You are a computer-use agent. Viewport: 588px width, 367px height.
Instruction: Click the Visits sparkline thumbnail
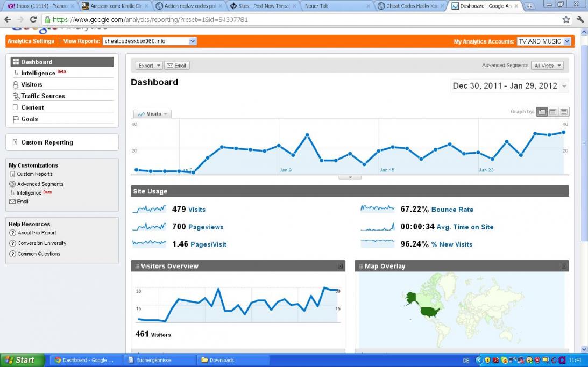pos(149,209)
